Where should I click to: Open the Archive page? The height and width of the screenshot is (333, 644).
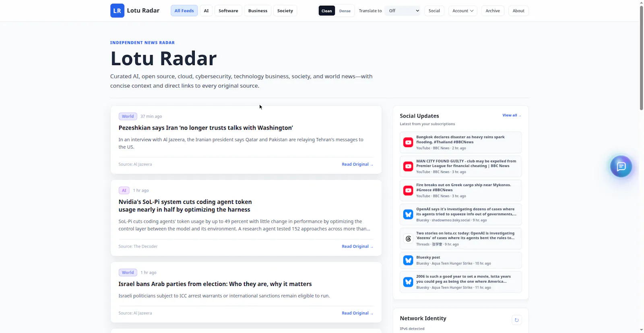click(493, 11)
